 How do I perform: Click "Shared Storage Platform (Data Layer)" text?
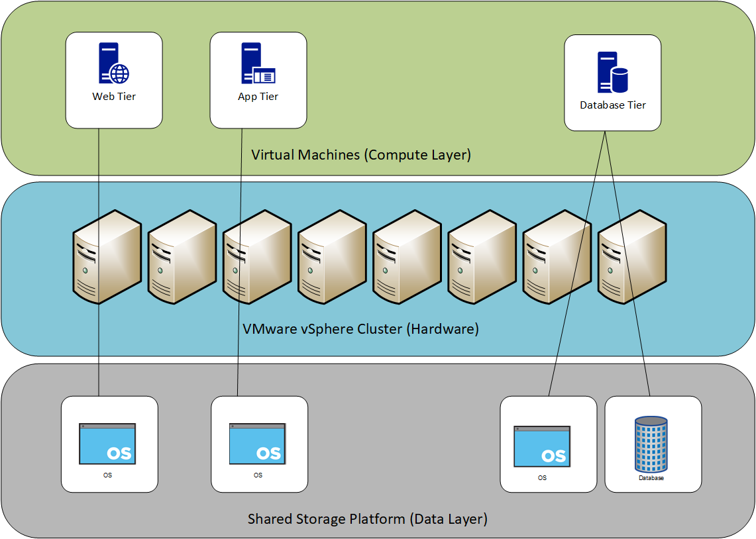pos(368,519)
